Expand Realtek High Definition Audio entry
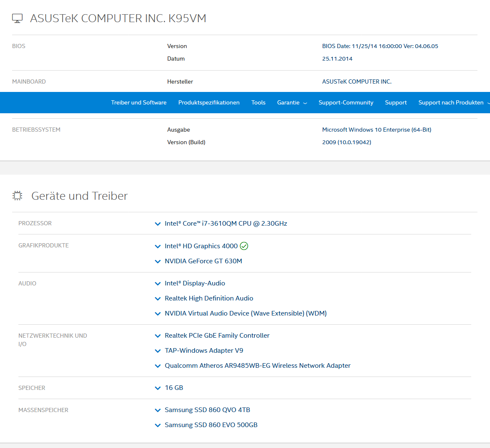Image resolution: width=490 pixels, height=448 pixels. pyautogui.click(x=158, y=298)
